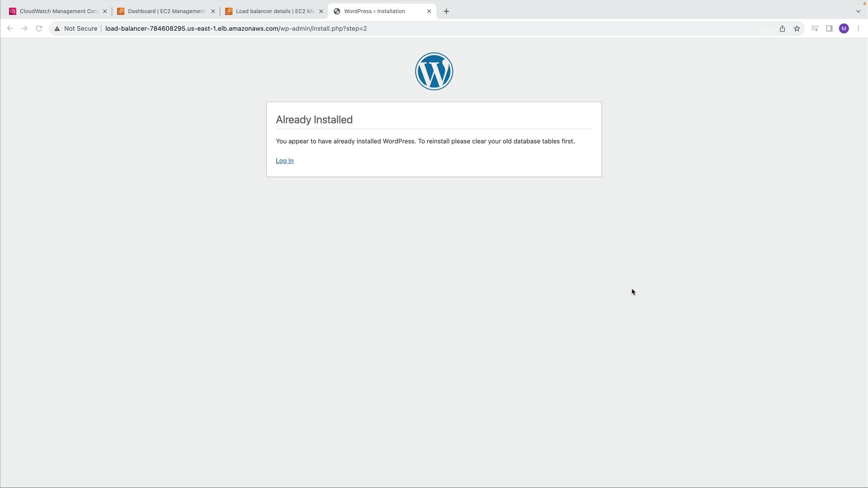Viewport: 868px width, 488px height.
Task: Bookmark this page with the star
Action: [797, 28]
